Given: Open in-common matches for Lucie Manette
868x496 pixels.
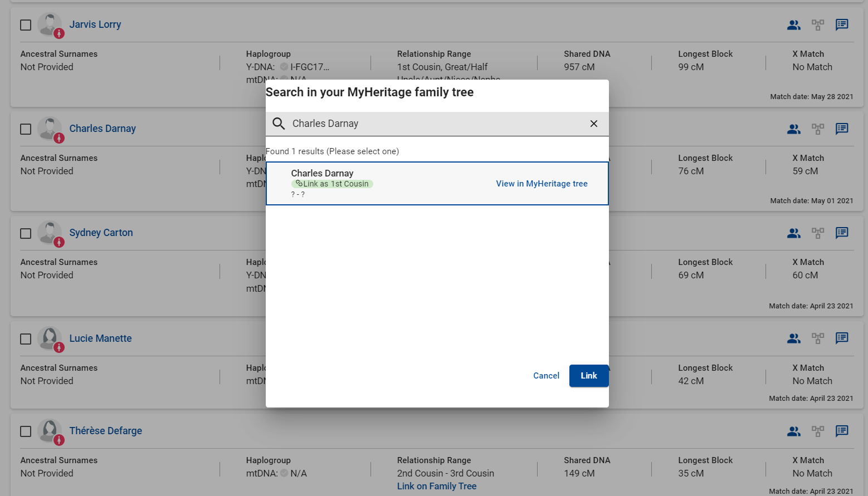Looking at the screenshot, I should point(794,338).
